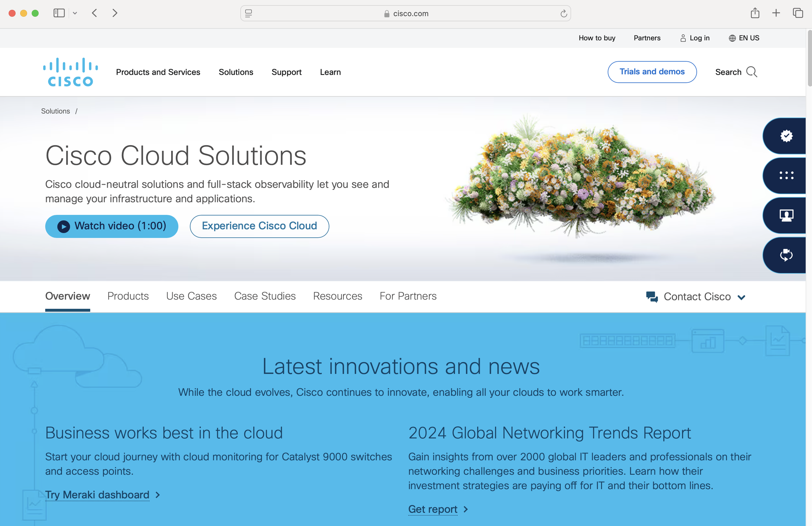Viewport: 812px width, 526px height.
Task: Toggle the Safari sidebar
Action: point(59,13)
